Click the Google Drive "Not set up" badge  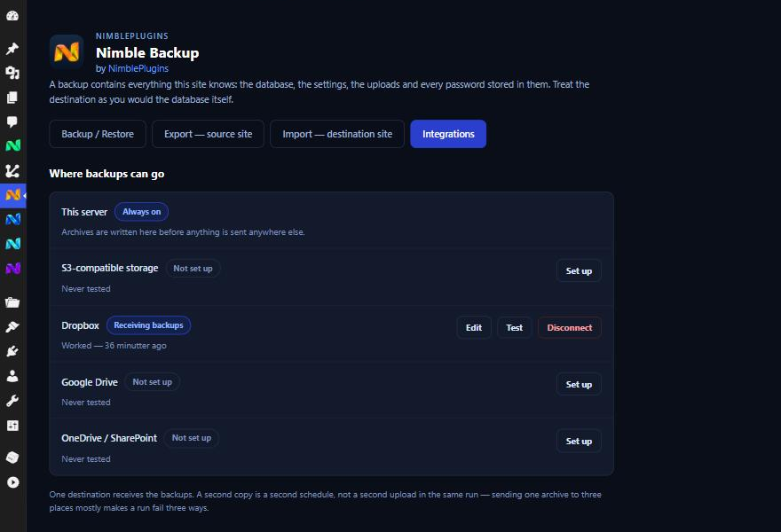152,381
